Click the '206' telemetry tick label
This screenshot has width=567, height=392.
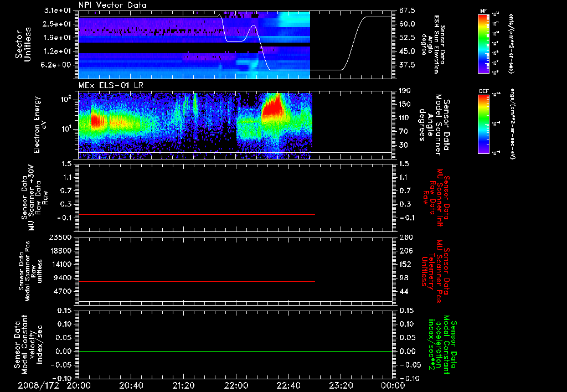[x=405, y=251]
